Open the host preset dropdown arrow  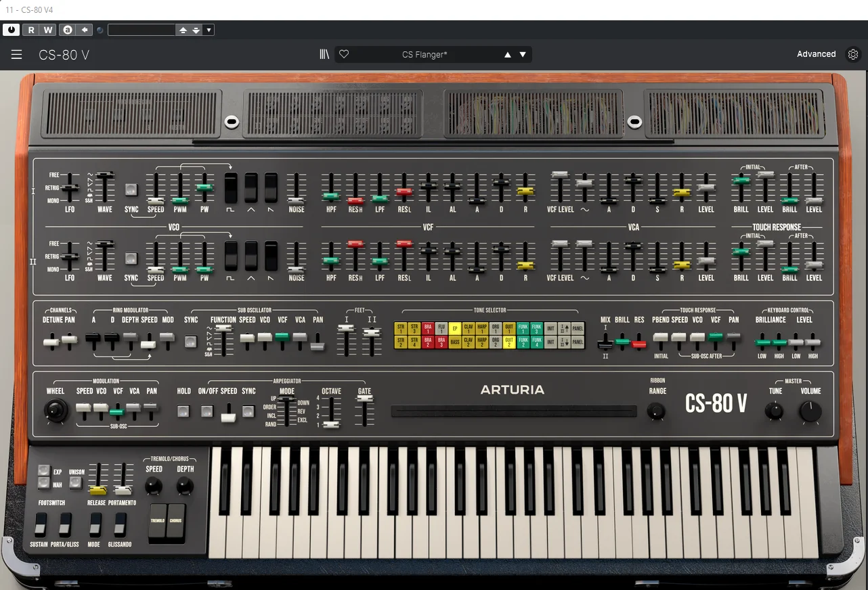pyautogui.click(x=209, y=30)
